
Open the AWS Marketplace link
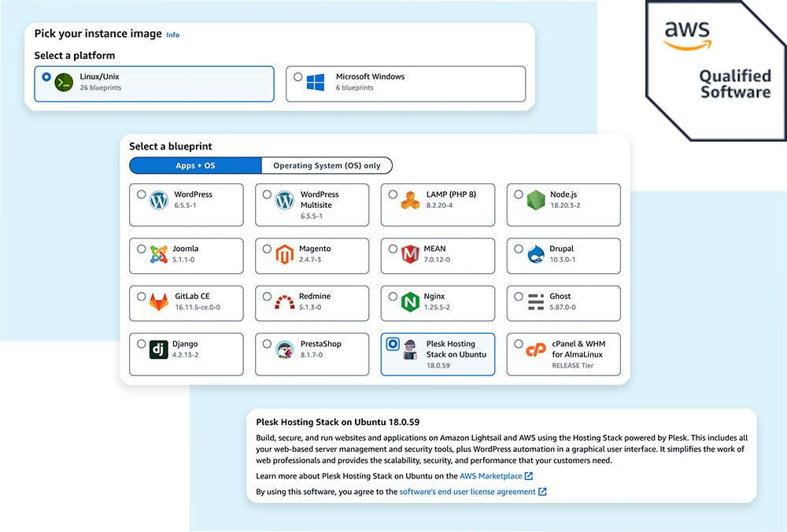(491, 476)
